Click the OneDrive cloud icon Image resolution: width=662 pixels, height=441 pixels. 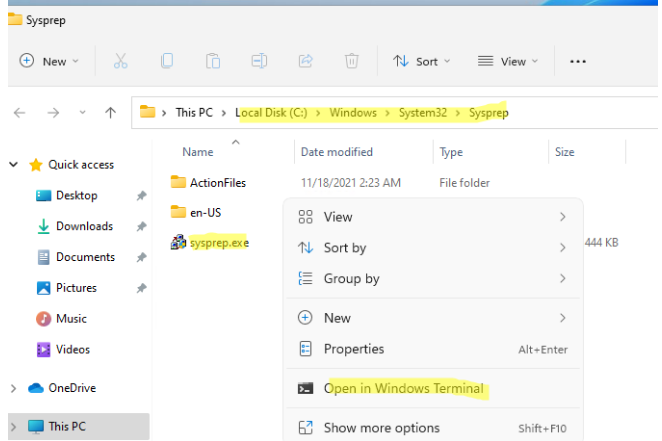tap(36, 388)
